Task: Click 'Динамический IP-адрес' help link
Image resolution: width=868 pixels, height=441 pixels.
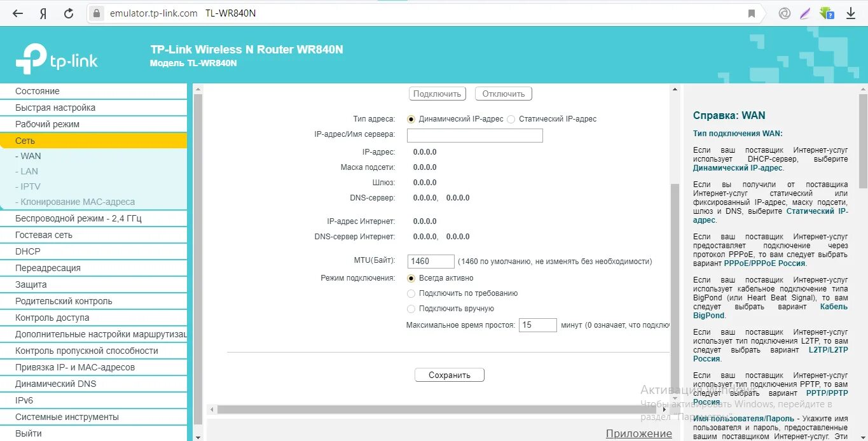Action: tap(738, 168)
